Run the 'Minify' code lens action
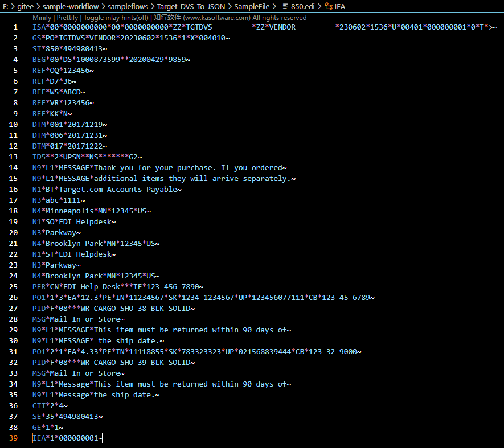Screen dimensions: 504x448 pyautogui.click(x=42, y=18)
